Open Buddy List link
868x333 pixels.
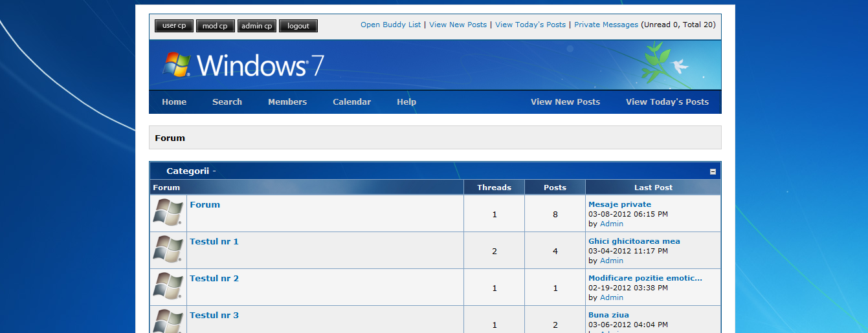(390, 25)
